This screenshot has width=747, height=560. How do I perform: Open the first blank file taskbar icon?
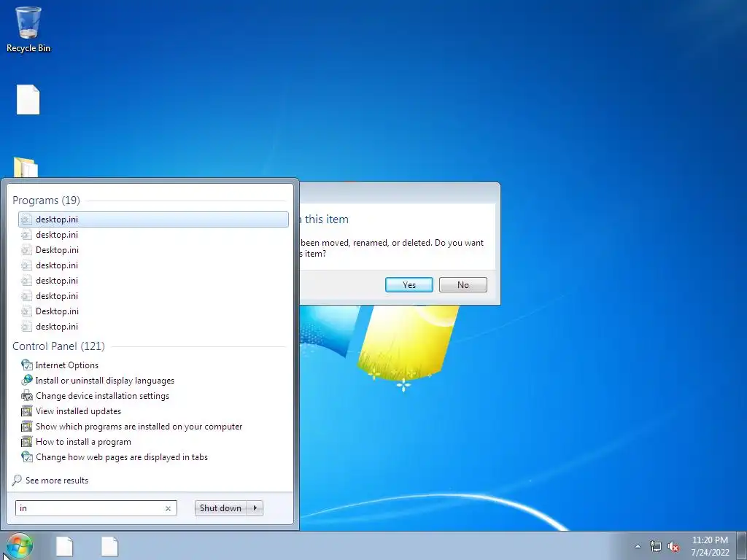[x=64, y=546]
